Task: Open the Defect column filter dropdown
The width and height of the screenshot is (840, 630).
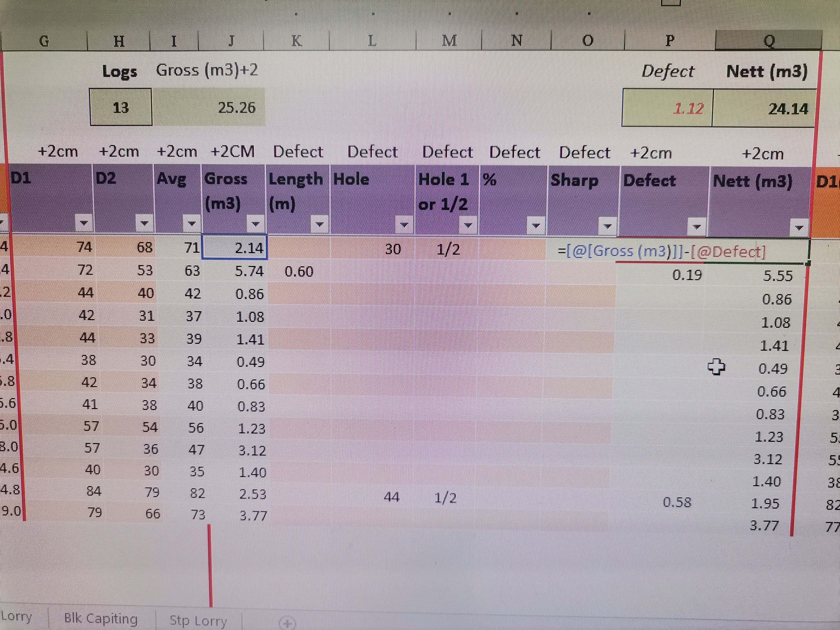Action: [x=696, y=227]
